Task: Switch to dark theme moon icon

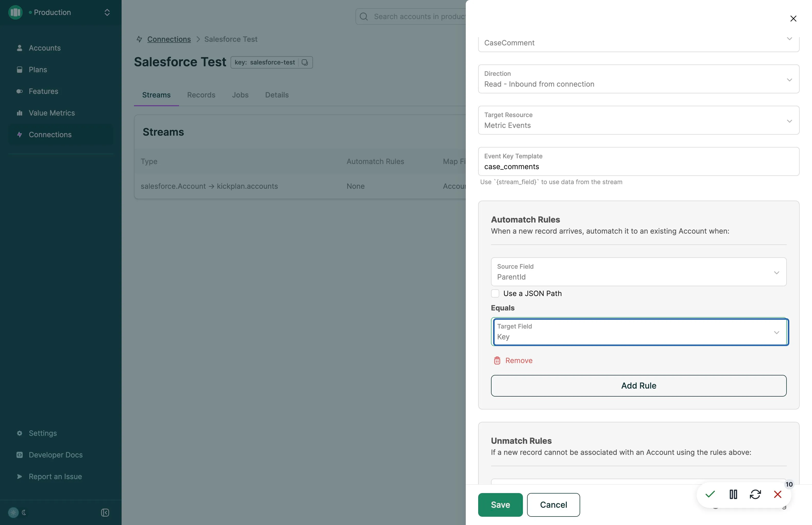Action: pos(24,512)
